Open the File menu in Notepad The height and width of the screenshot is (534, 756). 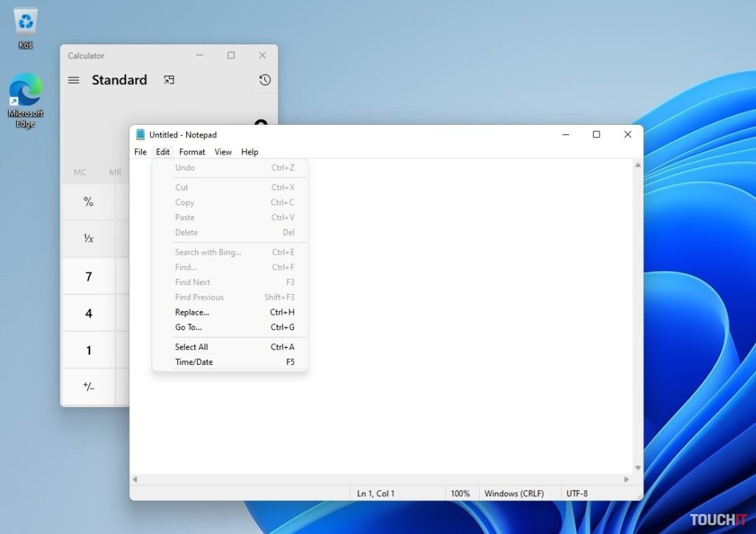pyautogui.click(x=140, y=152)
